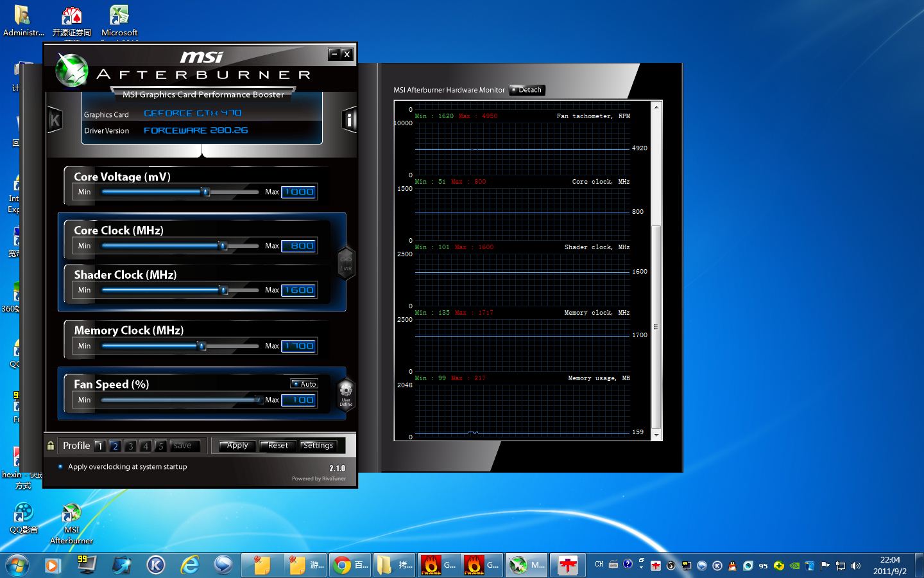
Task: Click the FORCEWARE 280.26 driver version text
Action: point(196,130)
